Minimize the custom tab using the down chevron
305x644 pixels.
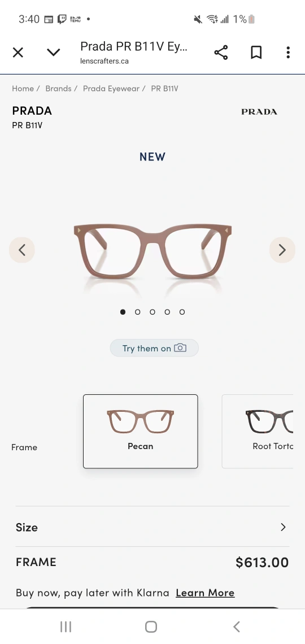53,53
